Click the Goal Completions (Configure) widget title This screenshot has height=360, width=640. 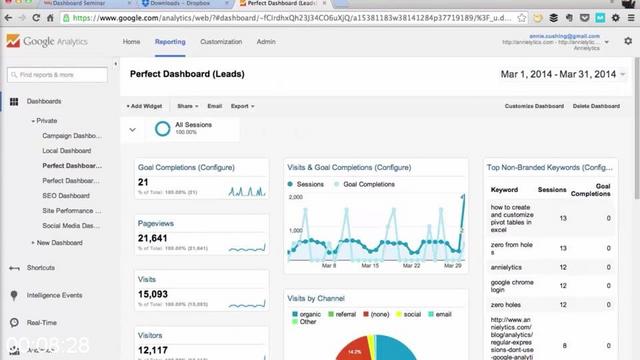(x=186, y=168)
